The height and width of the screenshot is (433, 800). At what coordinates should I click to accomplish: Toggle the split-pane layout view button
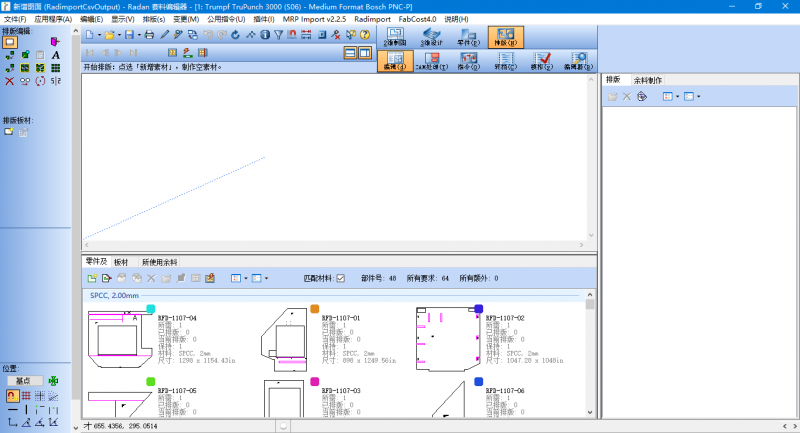[x=366, y=52]
